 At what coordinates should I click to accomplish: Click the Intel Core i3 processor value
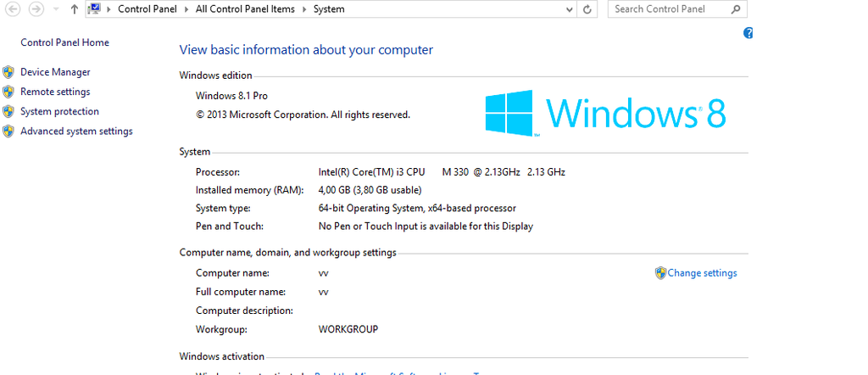(442, 172)
